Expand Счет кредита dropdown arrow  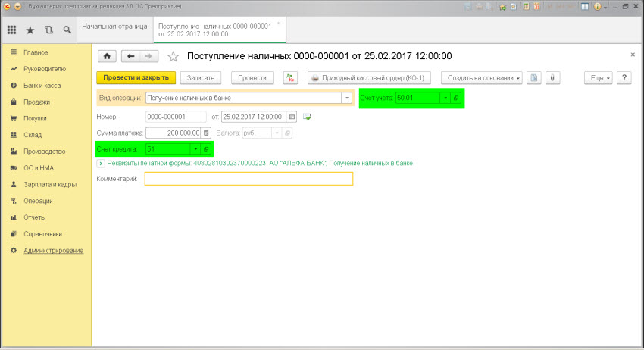195,149
